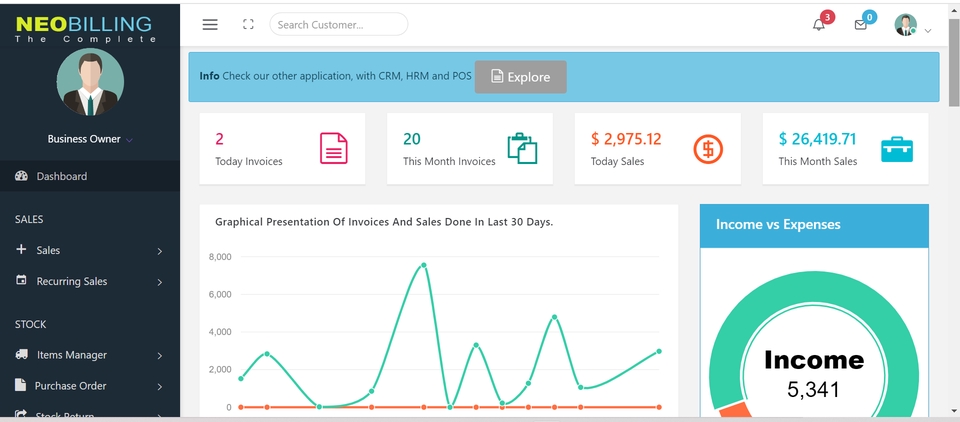Click the Income vs Expenses header
Screen dimensions: 960x422
(814, 225)
